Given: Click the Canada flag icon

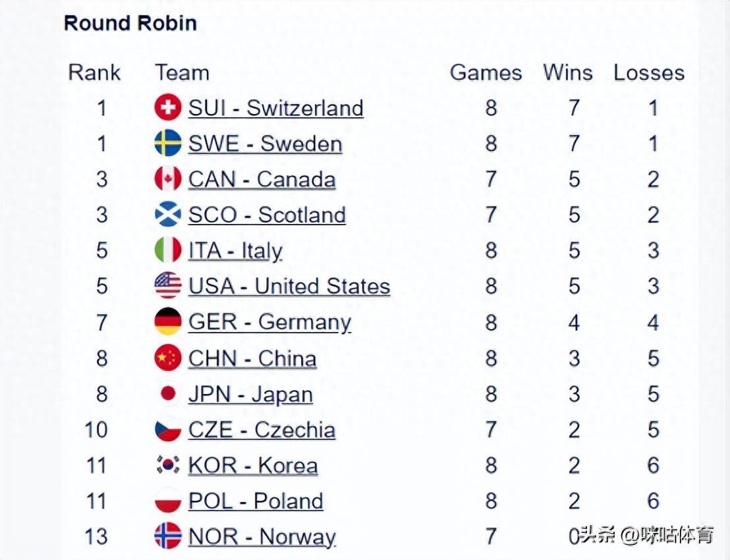Looking at the screenshot, I should (x=168, y=179).
